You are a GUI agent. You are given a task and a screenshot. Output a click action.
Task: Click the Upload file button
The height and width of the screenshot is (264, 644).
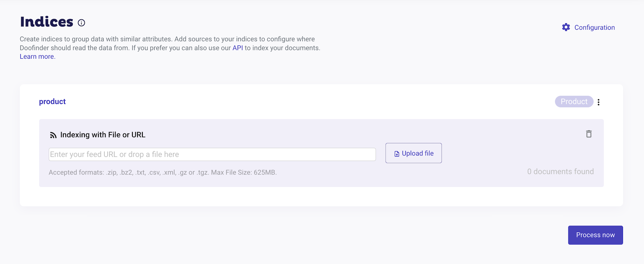point(414,153)
